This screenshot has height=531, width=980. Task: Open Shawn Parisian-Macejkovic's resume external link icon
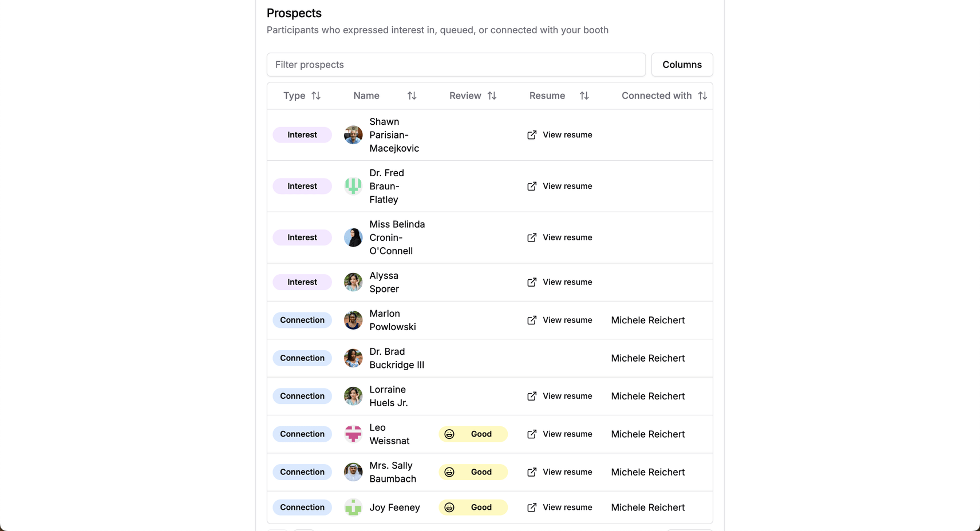(532, 135)
